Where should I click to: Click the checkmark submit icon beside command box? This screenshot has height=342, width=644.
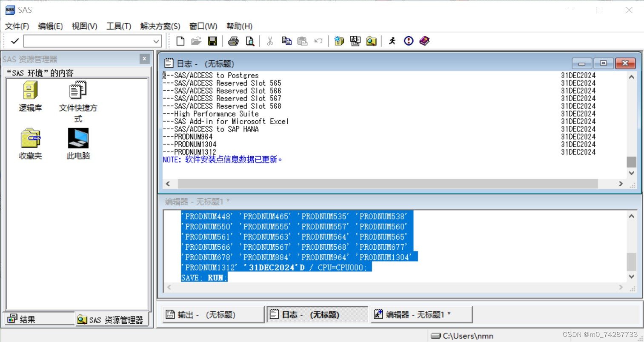[14, 41]
